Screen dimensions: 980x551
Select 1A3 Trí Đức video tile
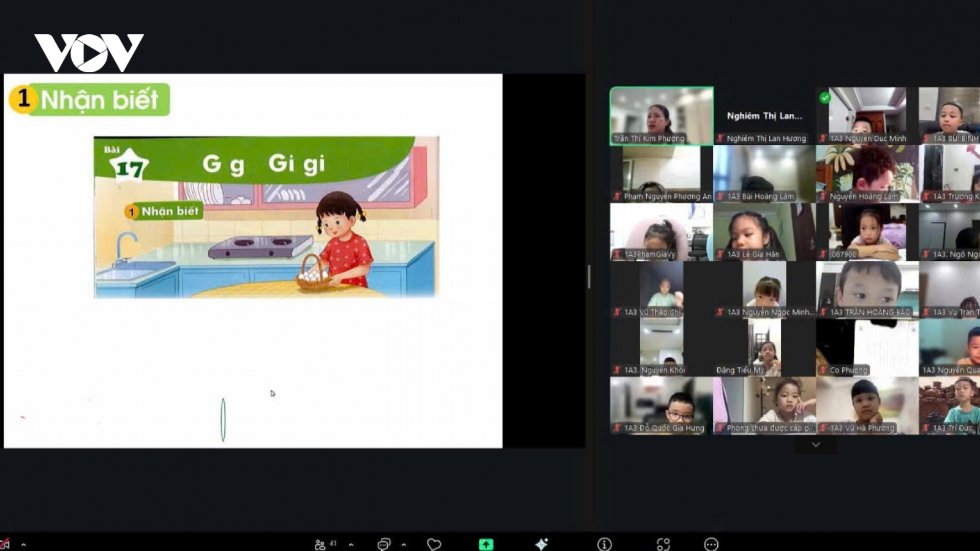pyautogui.click(x=949, y=406)
